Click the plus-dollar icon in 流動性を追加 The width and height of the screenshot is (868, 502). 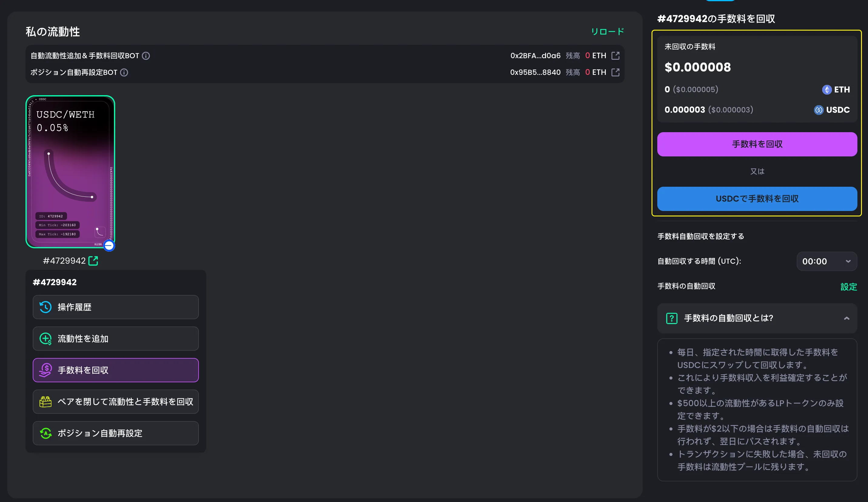(x=45, y=339)
